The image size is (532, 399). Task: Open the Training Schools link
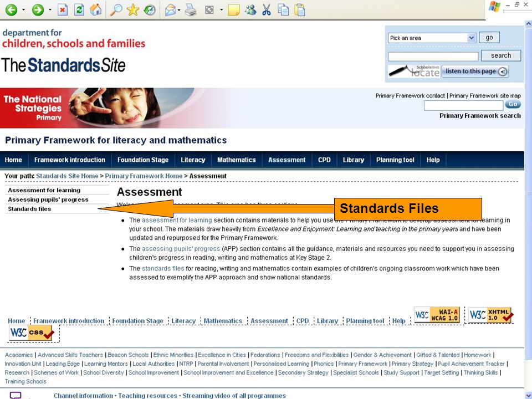point(25,381)
